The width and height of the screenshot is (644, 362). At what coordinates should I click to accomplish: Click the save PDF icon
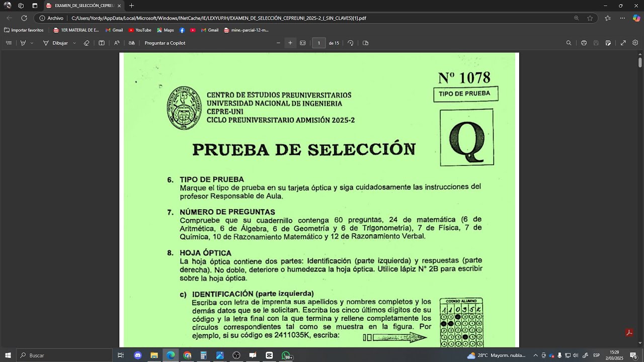pos(596,43)
